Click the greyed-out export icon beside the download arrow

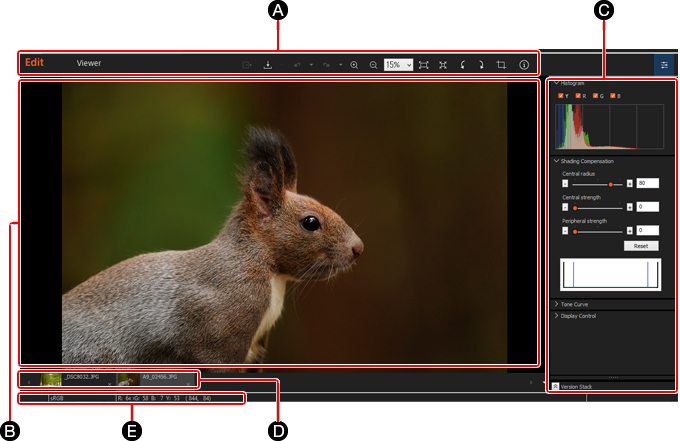tap(247, 65)
